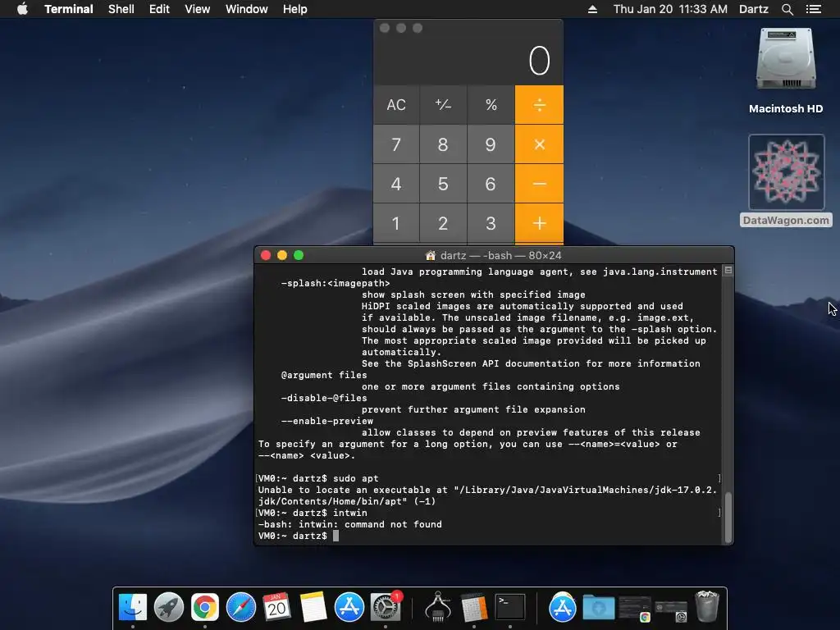840x630 pixels.
Task: Open System Information caliper icon in Dock
Action: pyautogui.click(x=438, y=608)
